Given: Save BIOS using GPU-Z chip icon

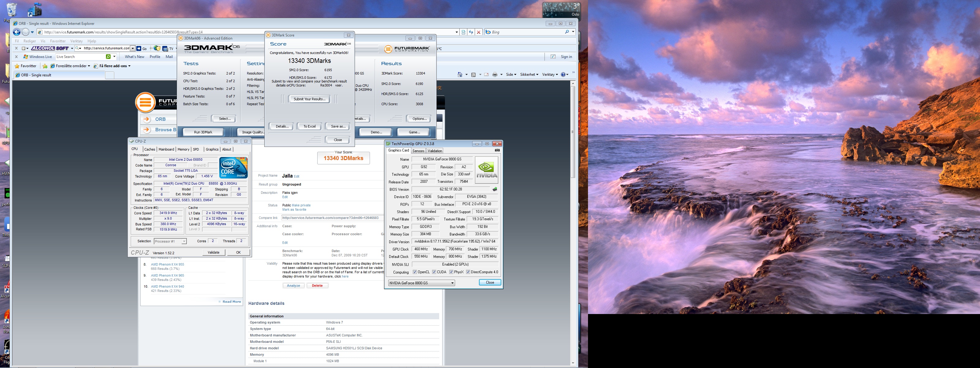Looking at the screenshot, I should tap(495, 189).
